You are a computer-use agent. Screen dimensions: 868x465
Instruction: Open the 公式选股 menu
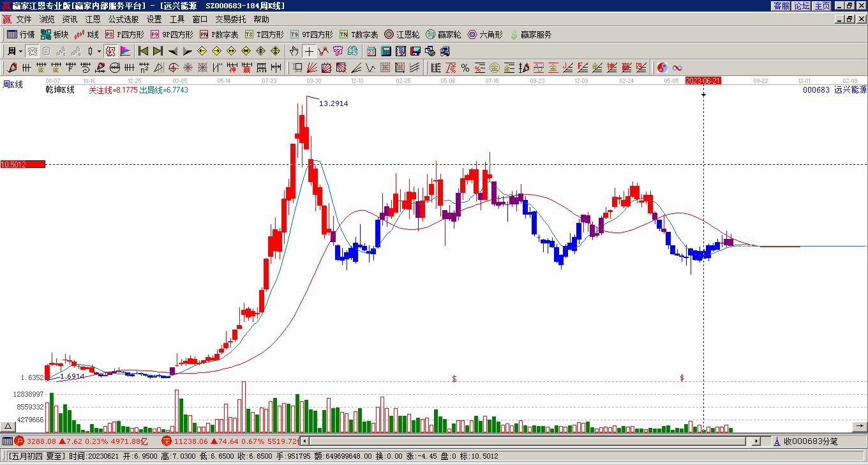click(124, 19)
